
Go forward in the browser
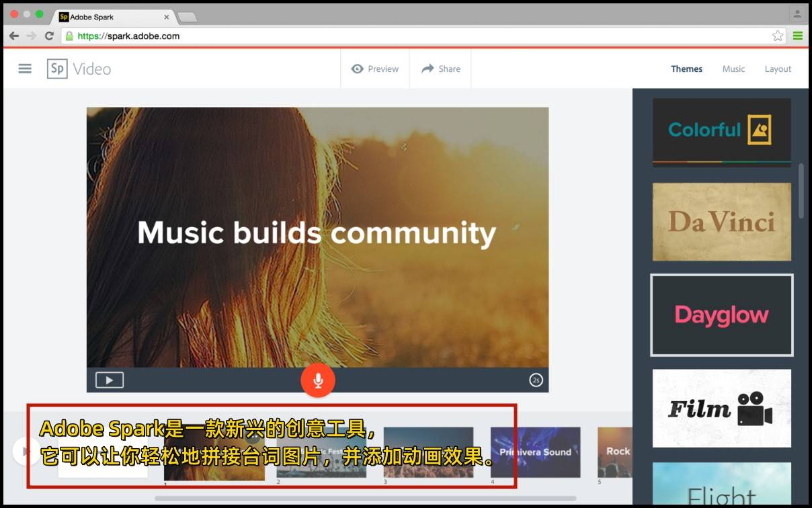tap(31, 36)
